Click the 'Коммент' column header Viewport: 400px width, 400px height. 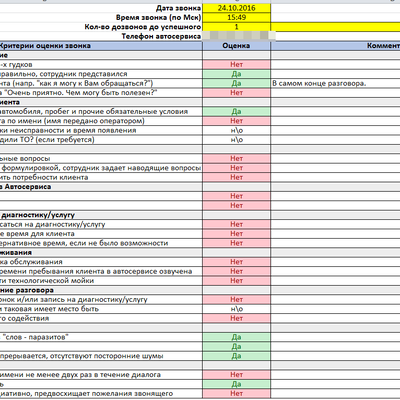coord(336,46)
